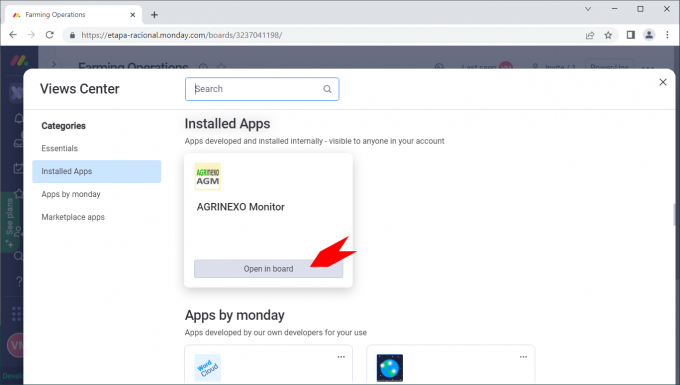The width and height of the screenshot is (680, 385).
Task: Open a new browser tab
Action: click(x=154, y=15)
